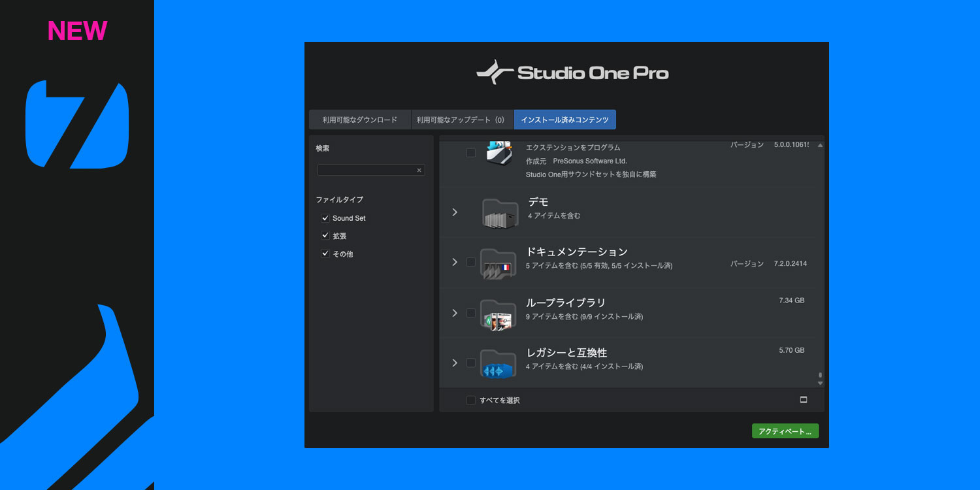This screenshot has height=490, width=980.
Task: Click the レガシーと互換性 folder icon
Action: [x=498, y=364]
